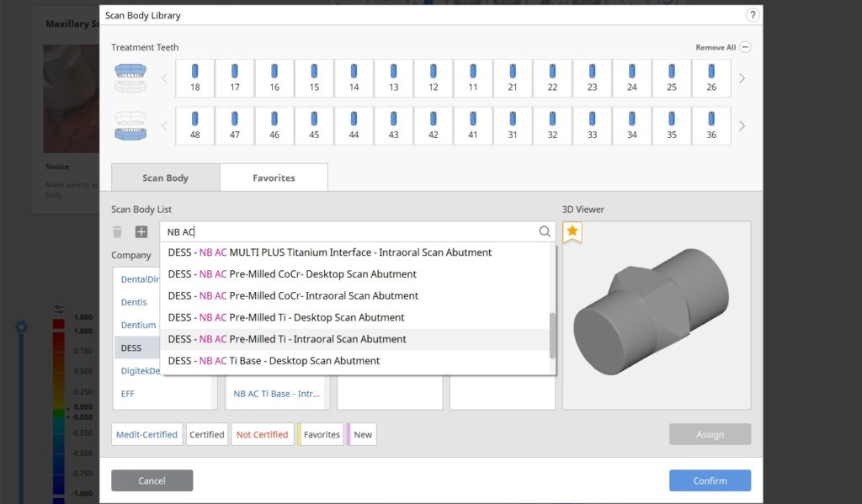Viewport: 862px width, 504px height.
Task: Go to next lower teeth with right chevron
Action: tap(742, 126)
